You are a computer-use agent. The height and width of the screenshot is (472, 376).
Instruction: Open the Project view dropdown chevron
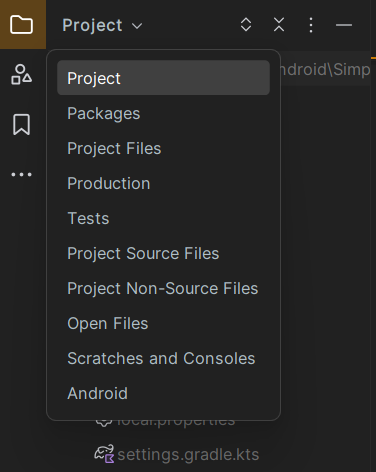tap(137, 26)
